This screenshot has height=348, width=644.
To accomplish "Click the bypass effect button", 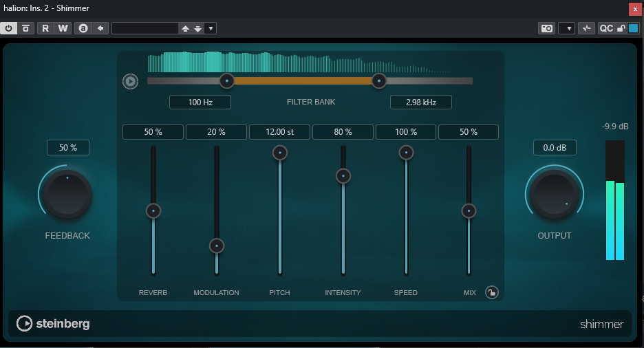I will [25, 28].
